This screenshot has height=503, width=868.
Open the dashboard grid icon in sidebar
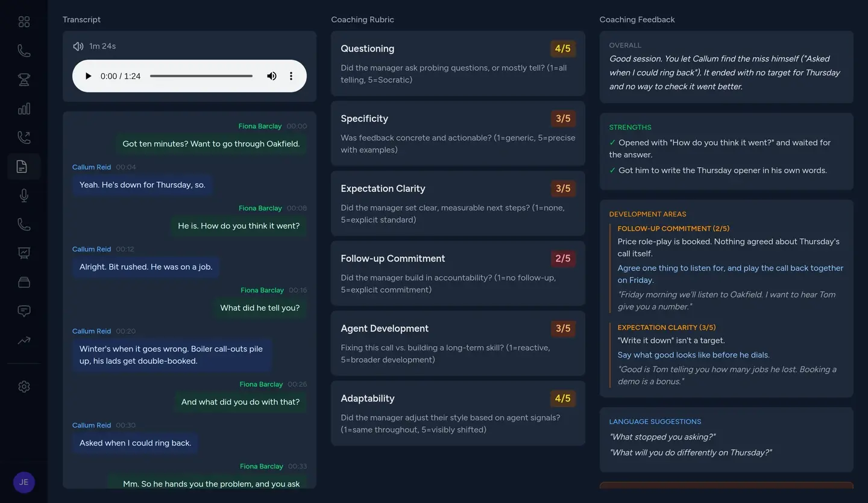pyautogui.click(x=24, y=22)
